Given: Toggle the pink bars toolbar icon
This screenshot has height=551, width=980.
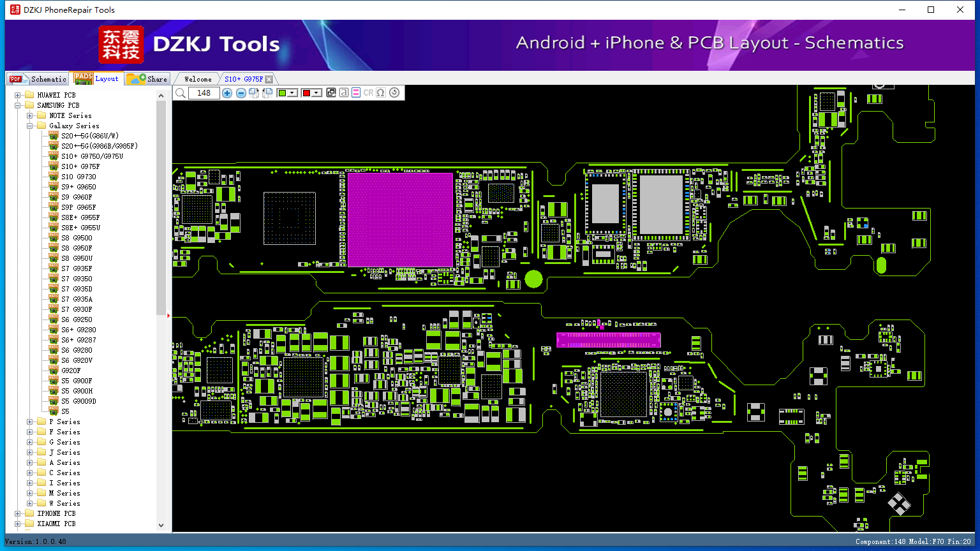Looking at the screenshot, I should [x=356, y=93].
